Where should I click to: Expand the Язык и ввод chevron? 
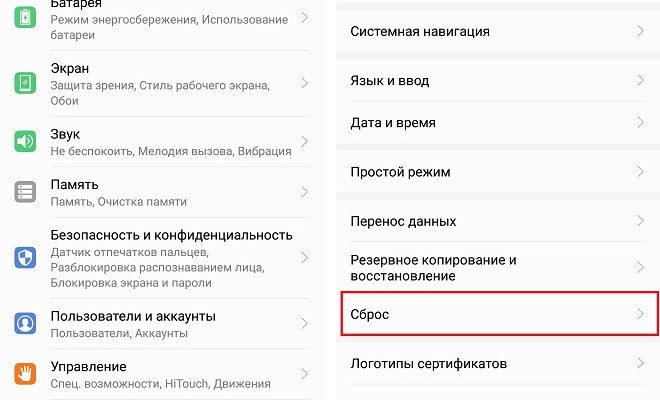coord(640,80)
